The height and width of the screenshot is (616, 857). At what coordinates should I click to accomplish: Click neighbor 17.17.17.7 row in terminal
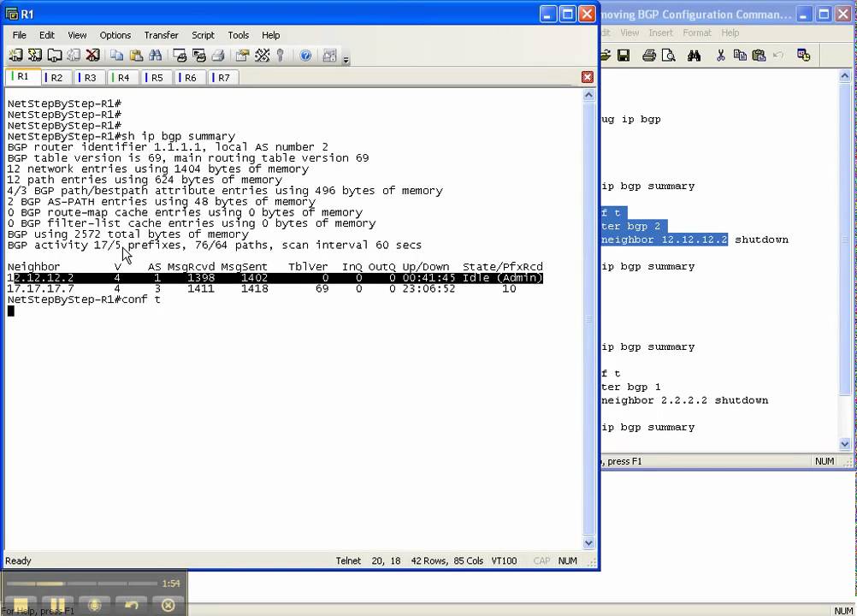[262, 288]
